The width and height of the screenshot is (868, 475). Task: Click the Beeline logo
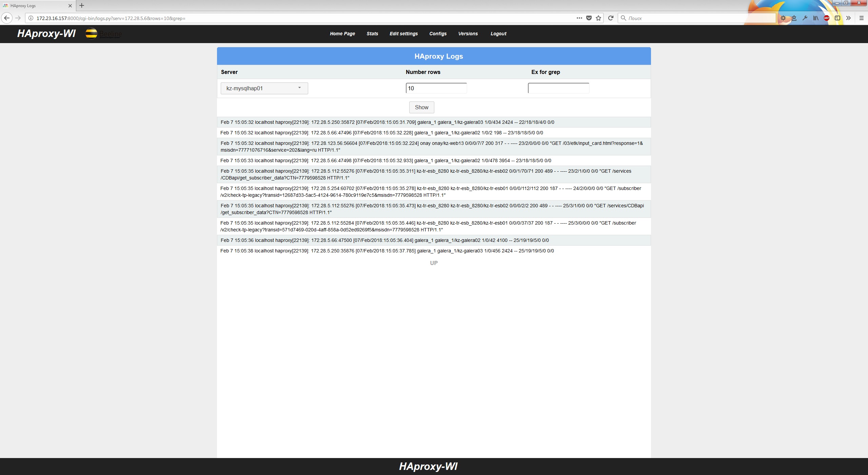103,34
